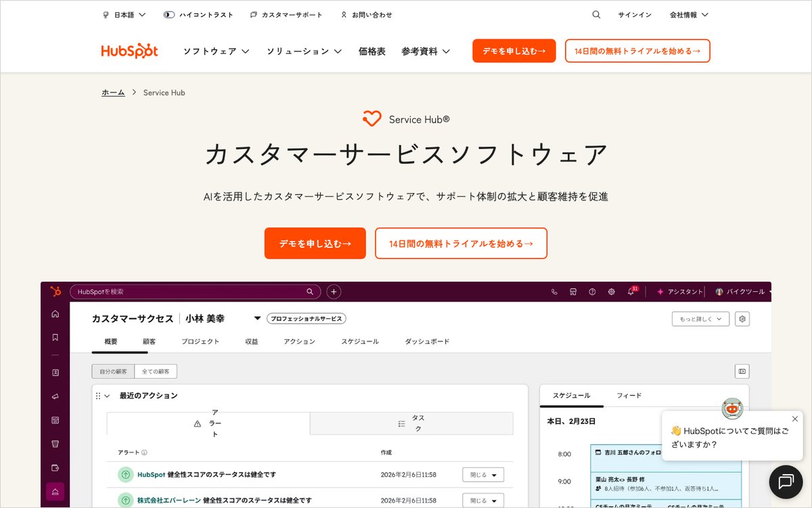This screenshot has height=508, width=812.
Task: Switch to the 収益 tab
Action: 251,341
